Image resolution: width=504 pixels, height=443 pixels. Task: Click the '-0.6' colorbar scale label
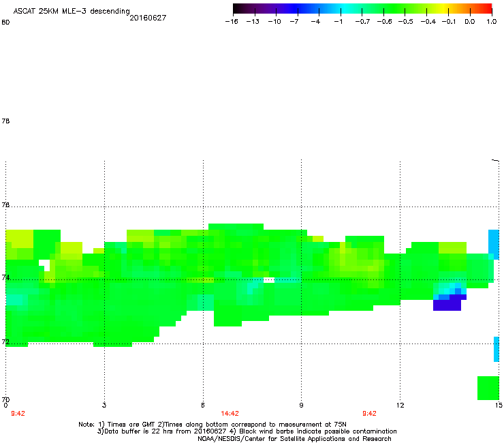click(384, 22)
